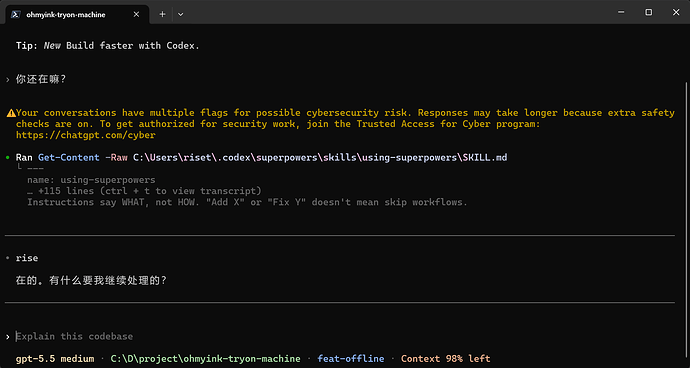Click the gpt-5.5 medium model label
690x368 pixels.
pyautogui.click(x=55, y=359)
